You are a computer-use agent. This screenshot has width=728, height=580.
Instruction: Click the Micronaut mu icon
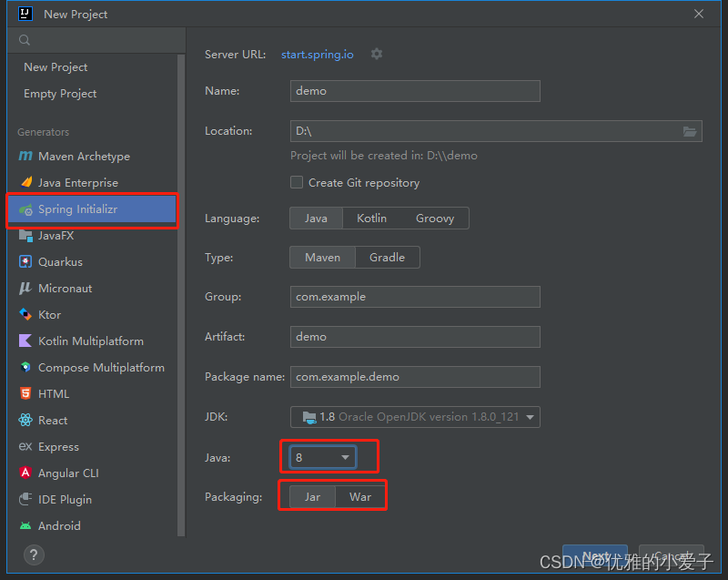pyautogui.click(x=25, y=288)
